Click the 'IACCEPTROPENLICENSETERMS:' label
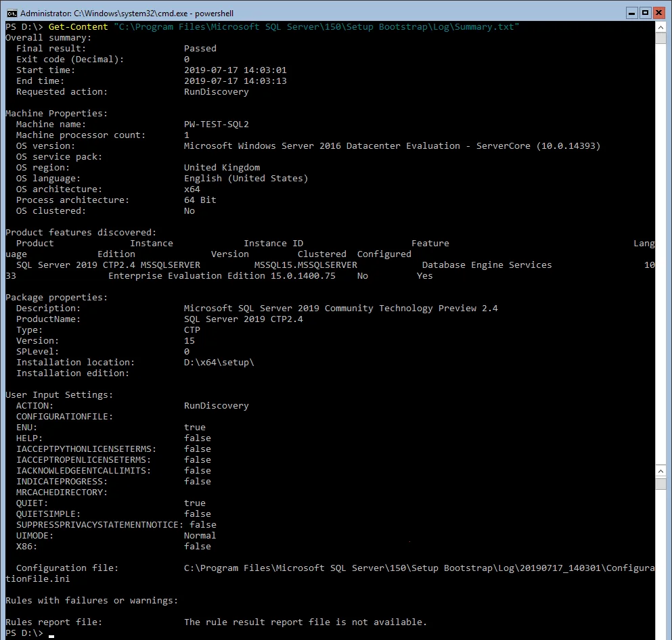This screenshot has width=672, height=640. coord(83,459)
